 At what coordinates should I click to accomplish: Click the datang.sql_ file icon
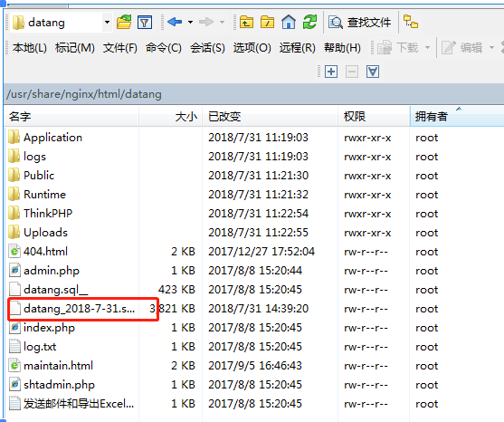[14, 289]
